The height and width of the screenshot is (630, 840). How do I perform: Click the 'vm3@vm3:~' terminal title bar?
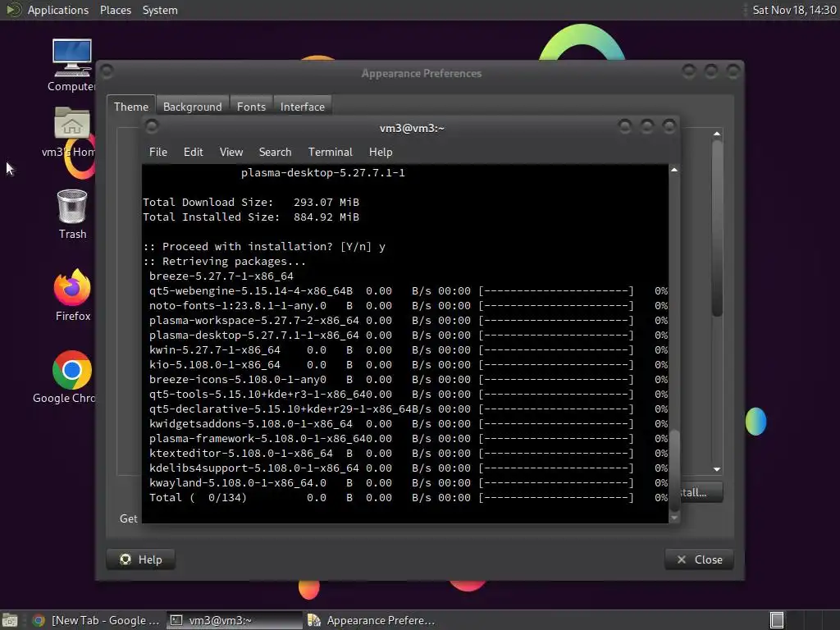(412, 128)
